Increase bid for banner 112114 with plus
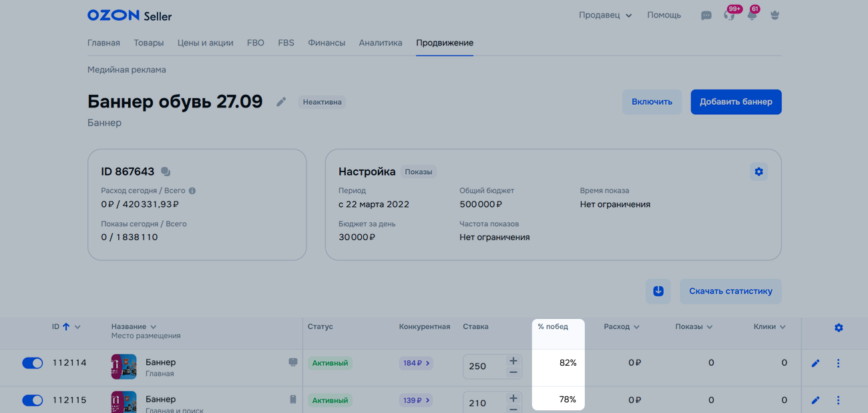The height and width of the screenshot is (413, 868). [x=513, y=361]
